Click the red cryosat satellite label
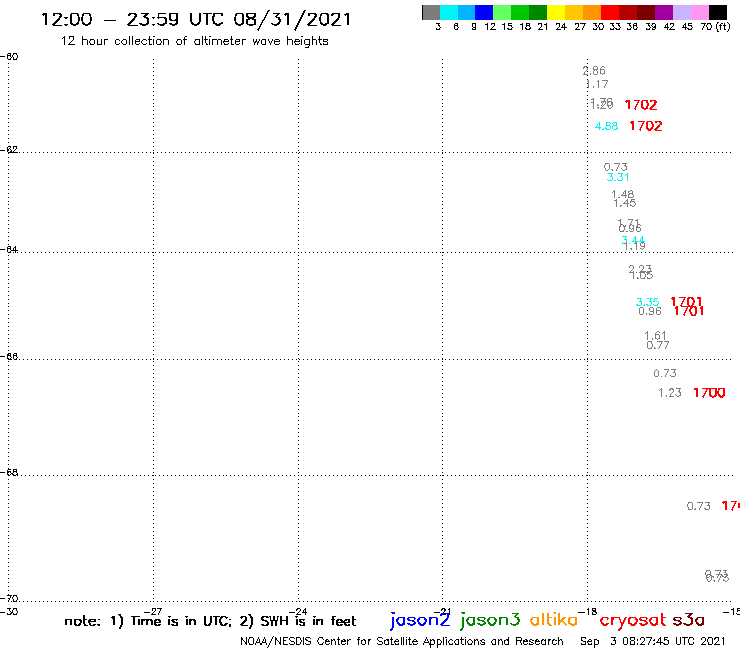This screenshot has height=650, width=740. click(633, 620)
